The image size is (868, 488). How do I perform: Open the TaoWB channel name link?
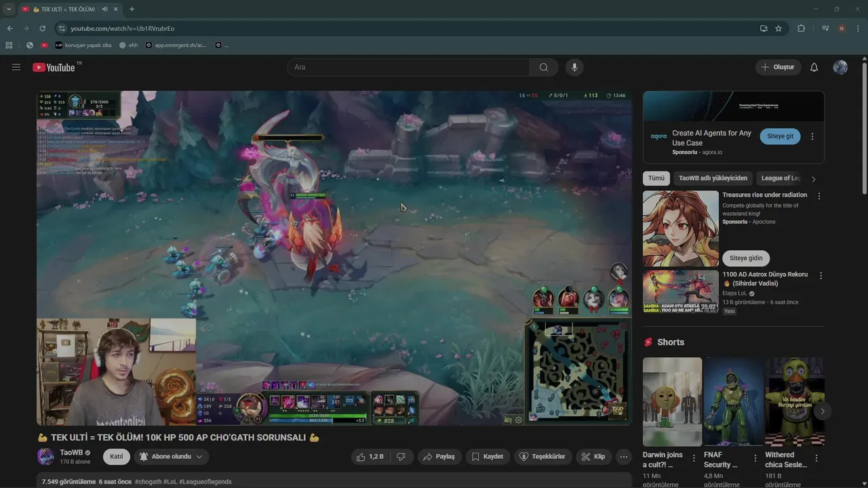tap(71, 452)
